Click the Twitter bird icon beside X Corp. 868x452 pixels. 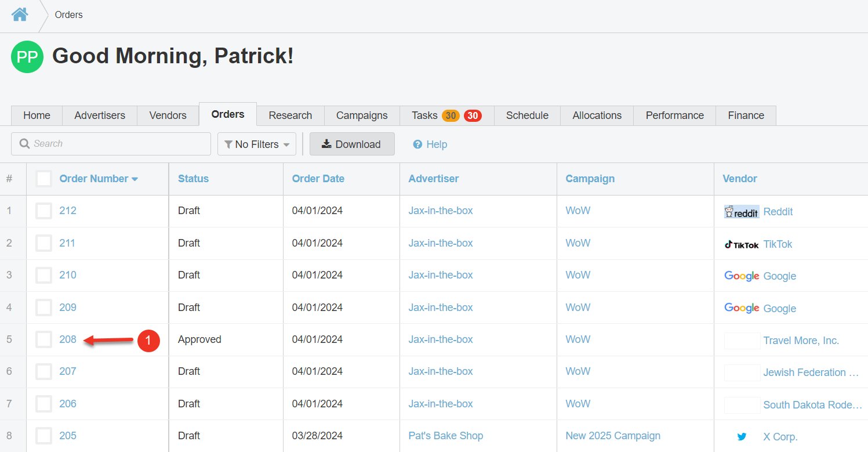742,436
